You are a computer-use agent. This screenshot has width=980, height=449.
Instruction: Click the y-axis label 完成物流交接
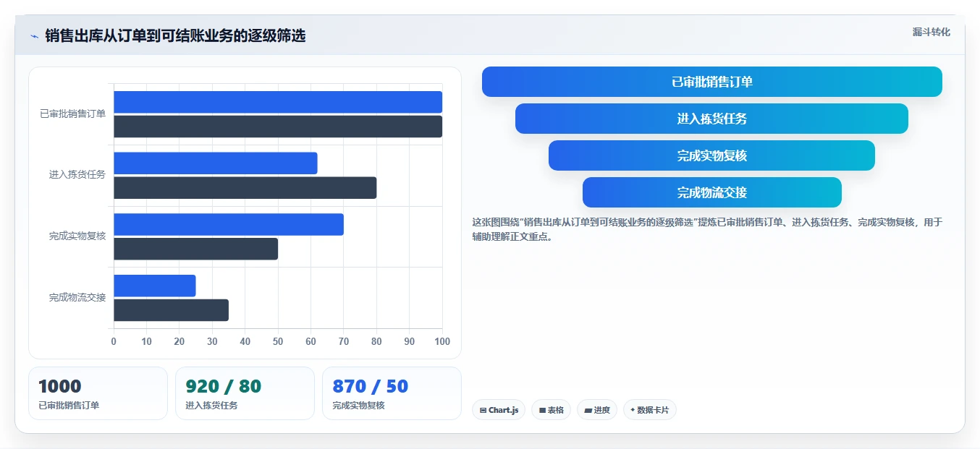tap(77, 298)
